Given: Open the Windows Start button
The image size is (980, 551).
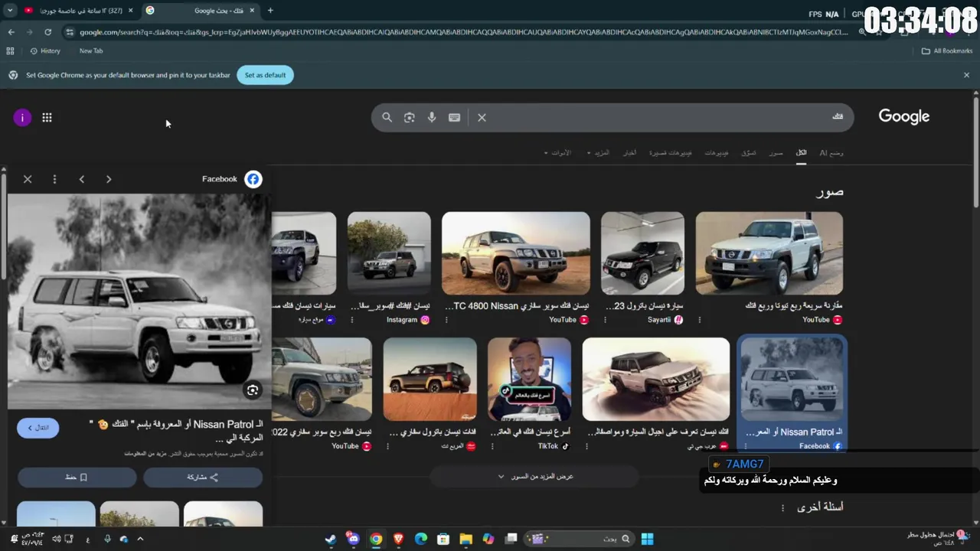Looking at the screenshot, I should click(647, 539).
